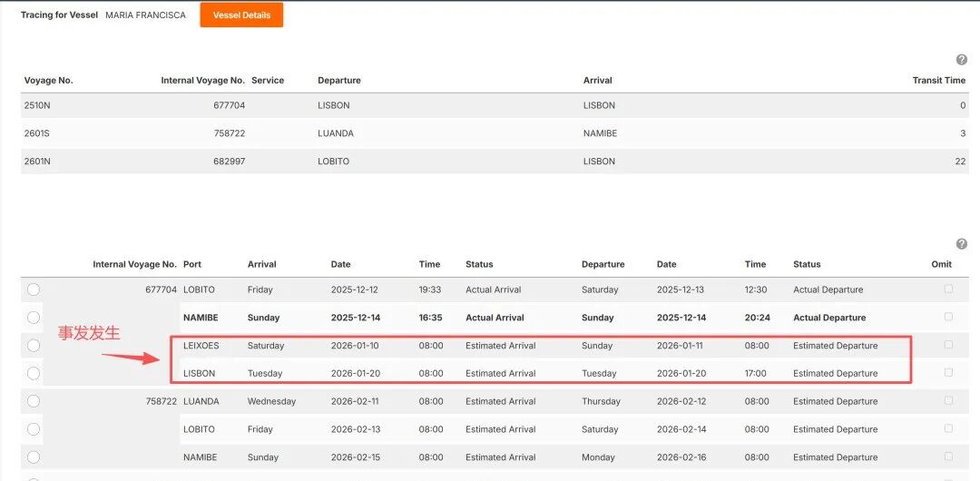The height and width of the screenshot is (481, 980).
Task: Click arrival port NAMIBE in voyage 2601S row
Action: 600,133
